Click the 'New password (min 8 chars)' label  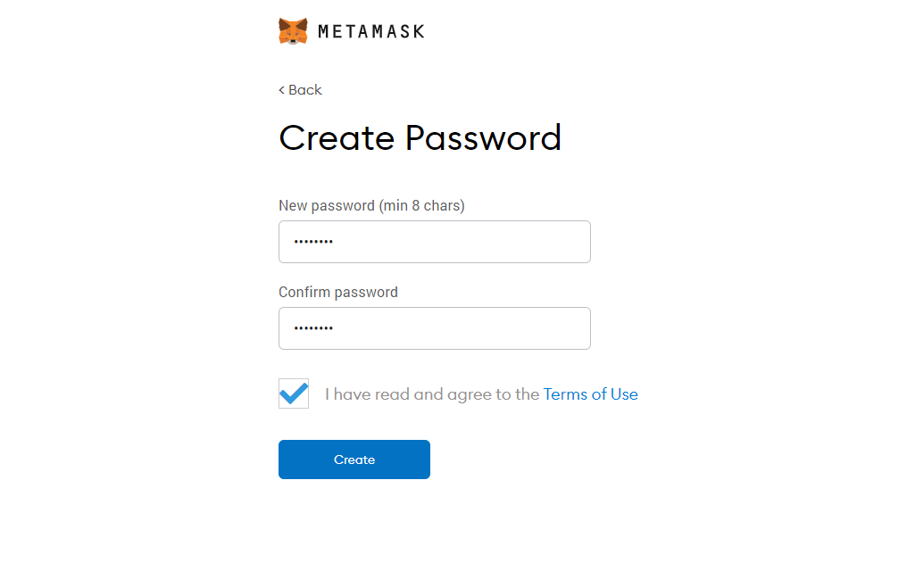coord(371,206)
